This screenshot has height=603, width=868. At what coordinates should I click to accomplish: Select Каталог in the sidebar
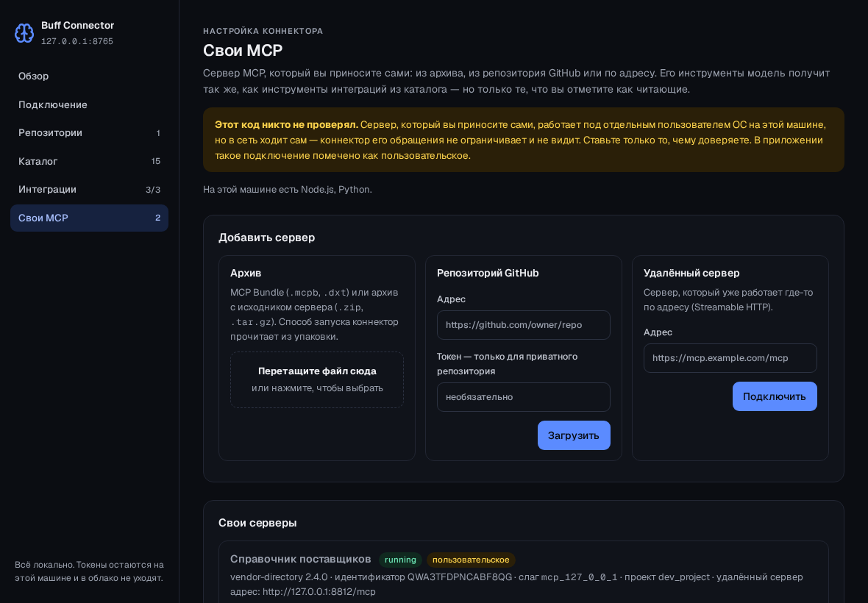click(x=89, y=161)
